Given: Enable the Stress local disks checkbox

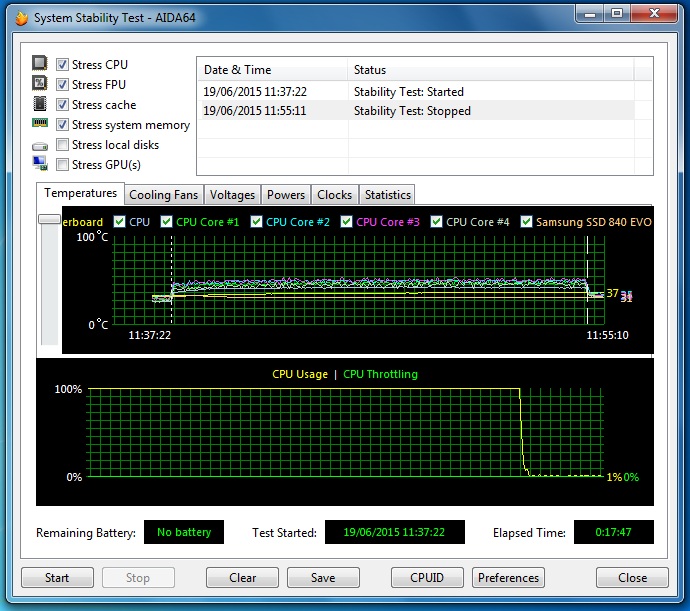Looking at the screenshot, I should pos(63,145).
